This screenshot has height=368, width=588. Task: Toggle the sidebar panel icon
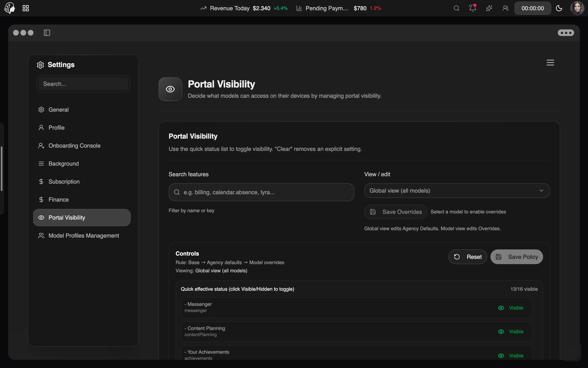click(47, 33)
